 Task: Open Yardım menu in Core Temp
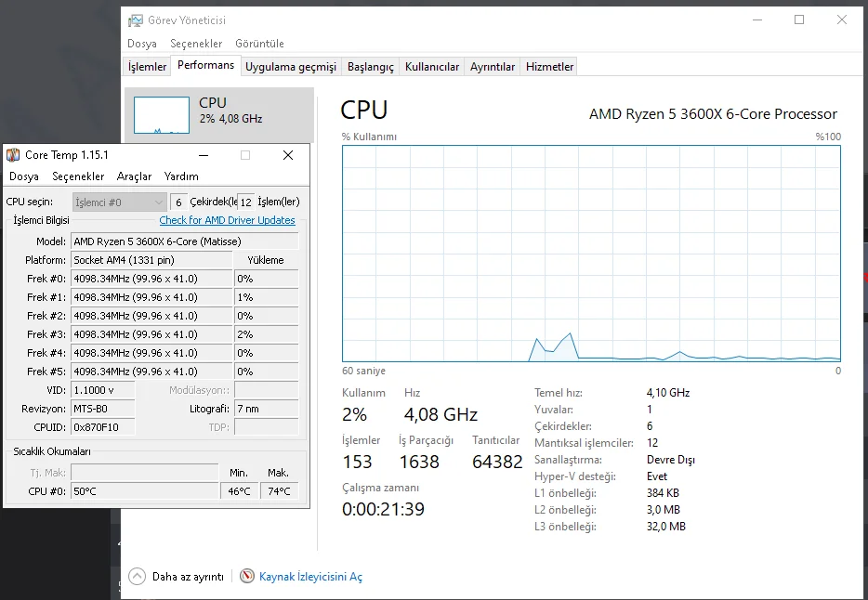click(x=181, y=176)
